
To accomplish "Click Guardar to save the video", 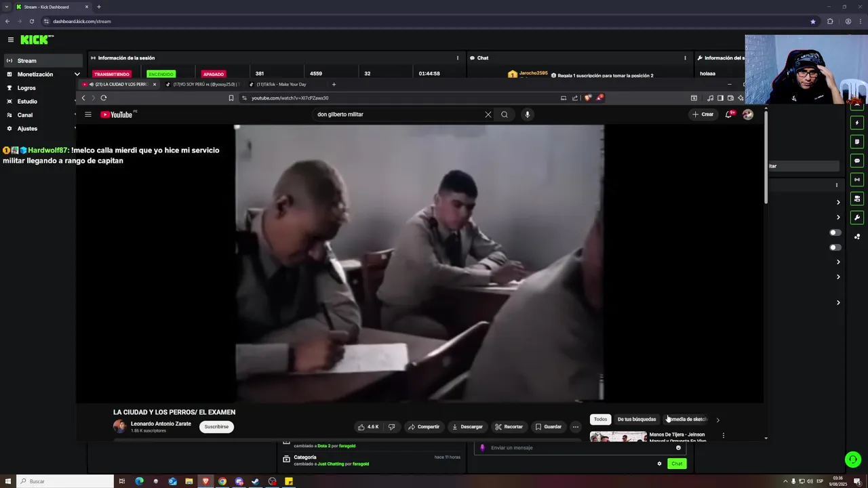I will tap(549, 427).
